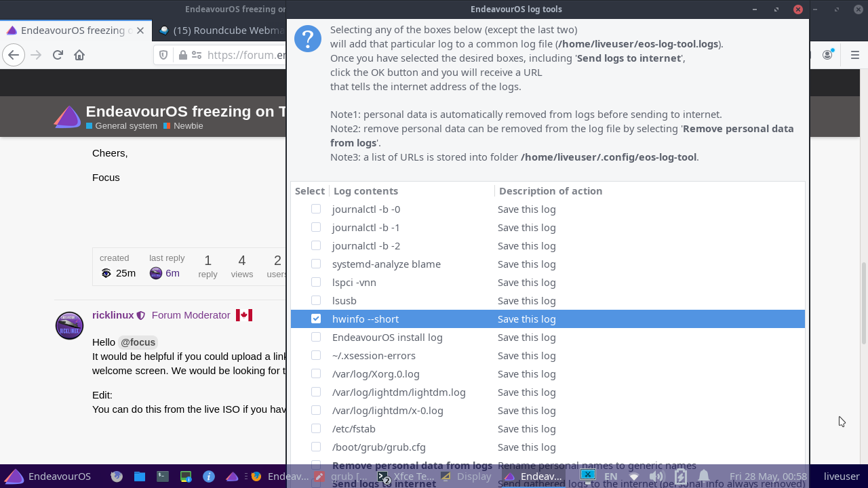The image size is (868, 488).
Task: Open tracking protection shield in address bar
Action: [163, 55]
